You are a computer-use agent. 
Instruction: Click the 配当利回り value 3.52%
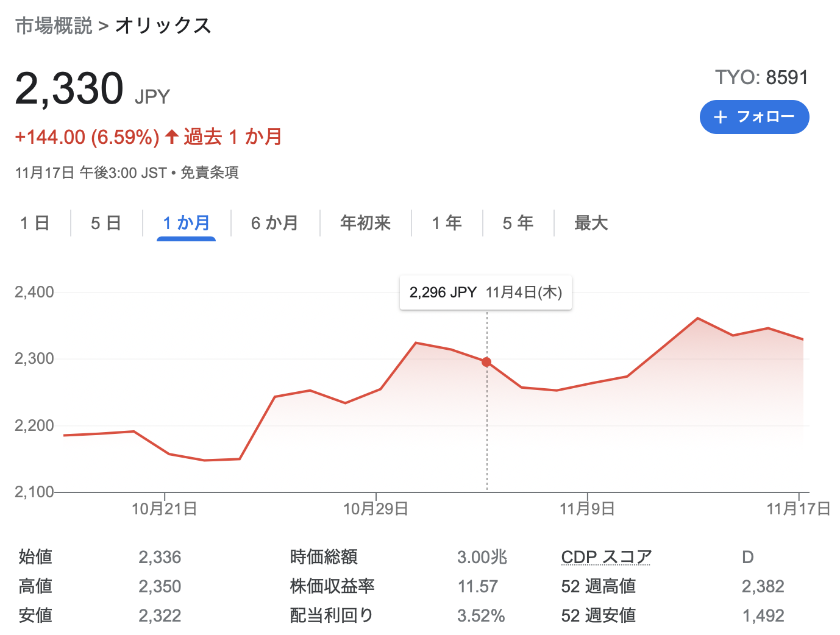pos(481,615)
